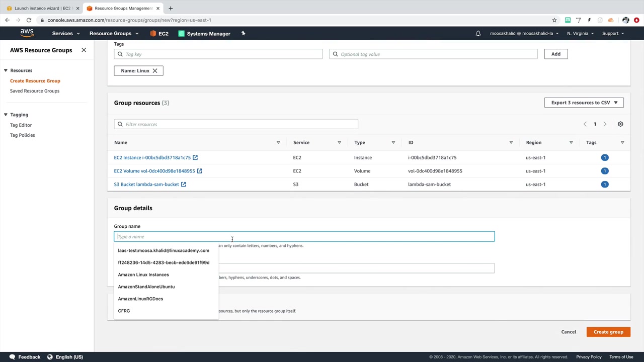
Task: Close the Launch instance wizard tab
Action: coord(77,8)
